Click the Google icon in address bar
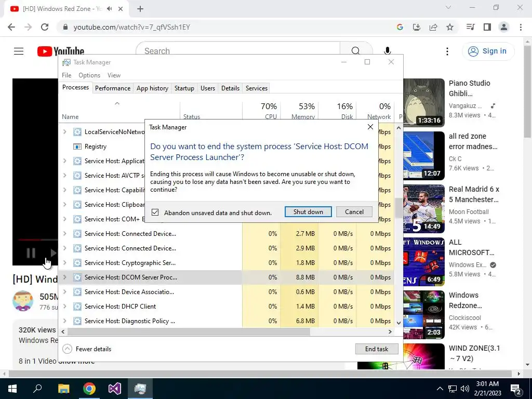The image size is (532, 399). 400,27
